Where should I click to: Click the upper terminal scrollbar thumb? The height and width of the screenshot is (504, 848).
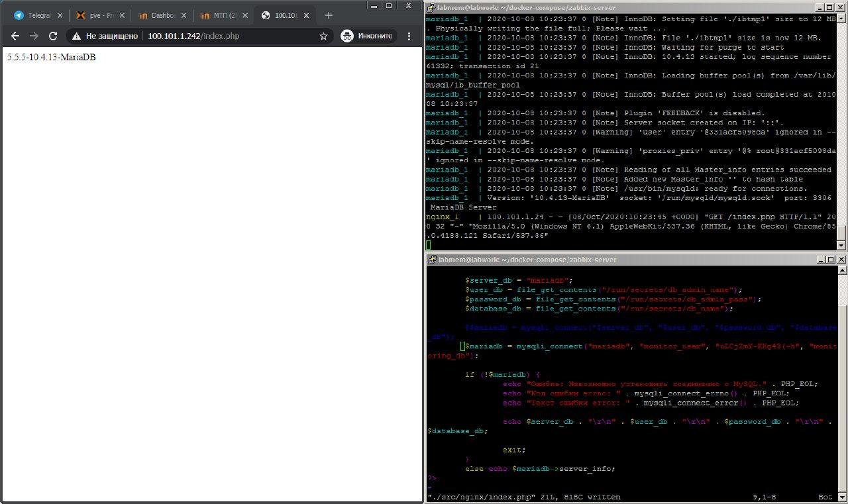(841, 232)
